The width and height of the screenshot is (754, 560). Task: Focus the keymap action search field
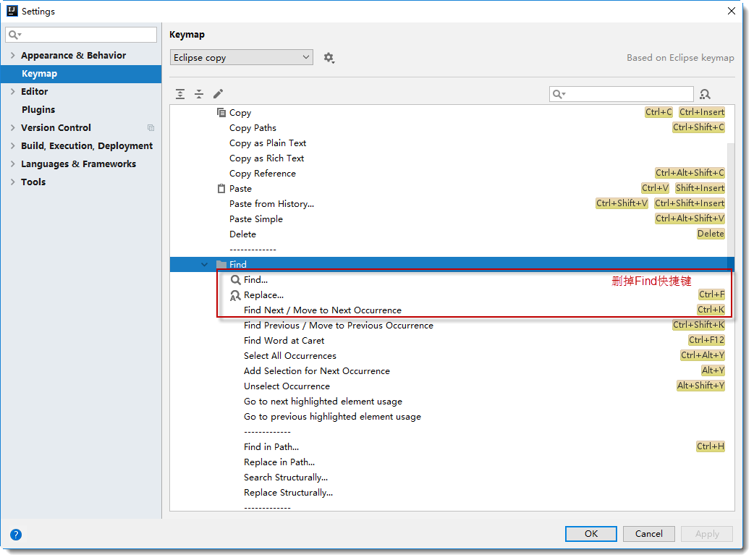622,94
